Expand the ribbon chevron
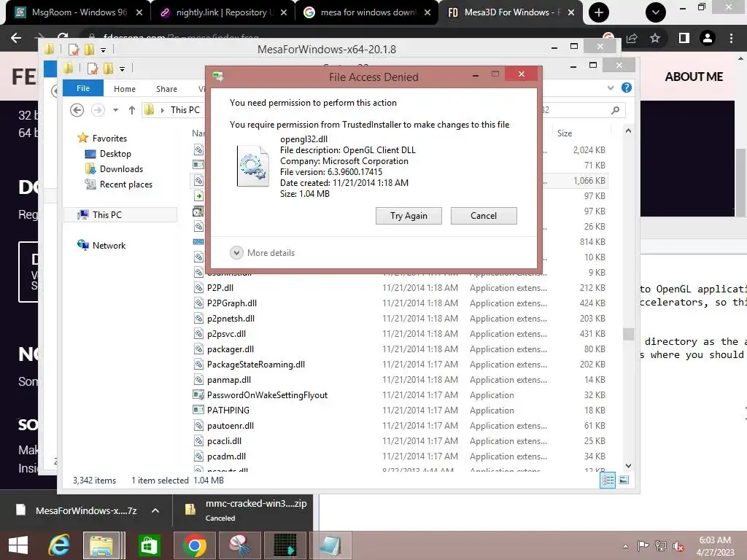This screenshot has height=560, width=747. [x=611, y=87]
